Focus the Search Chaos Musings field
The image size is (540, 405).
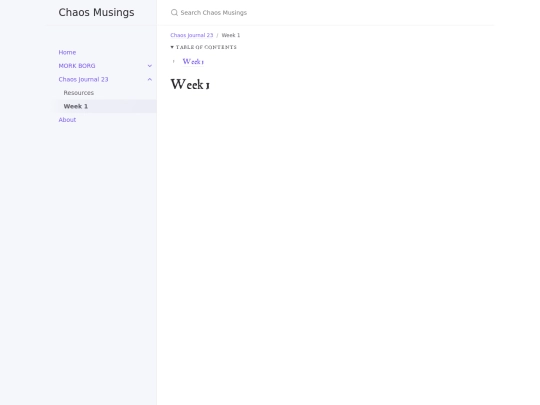point(332,13)
